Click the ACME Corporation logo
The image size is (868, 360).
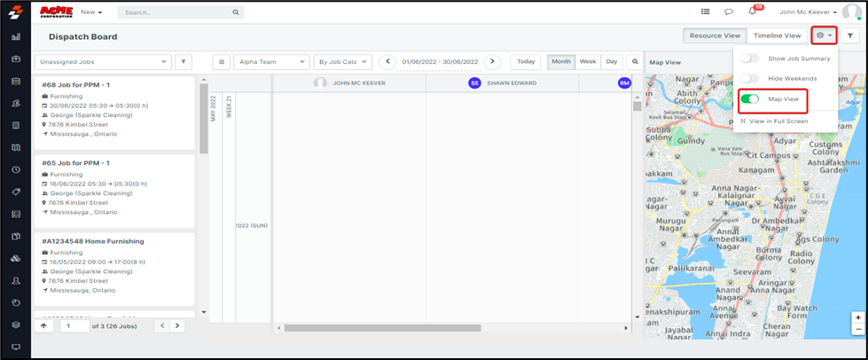(57, 12)
